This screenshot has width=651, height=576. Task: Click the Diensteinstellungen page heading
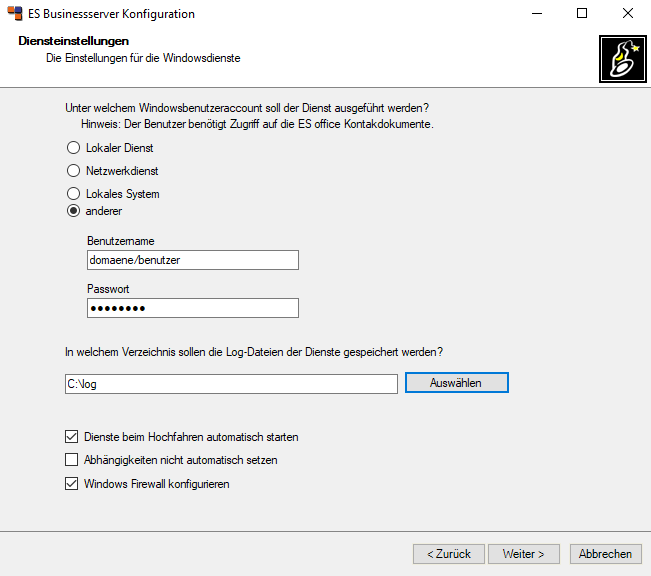74,42
